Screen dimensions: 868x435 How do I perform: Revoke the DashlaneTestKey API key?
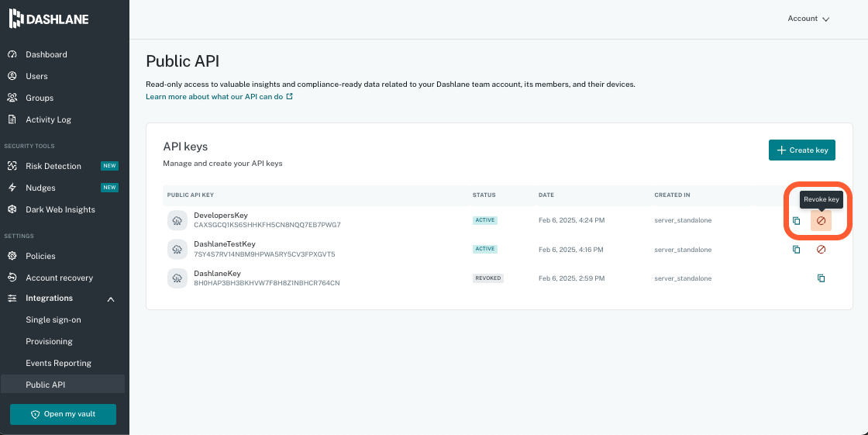click(x=821, y=250)
